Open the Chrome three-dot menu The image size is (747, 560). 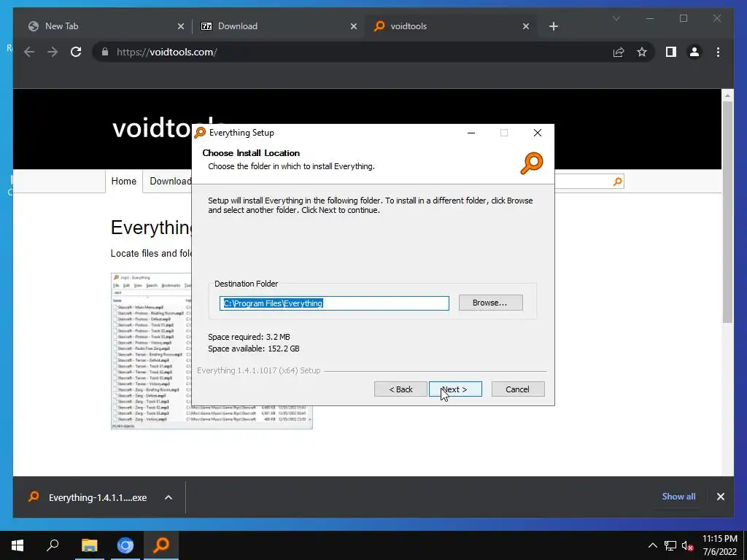(718, 52)
